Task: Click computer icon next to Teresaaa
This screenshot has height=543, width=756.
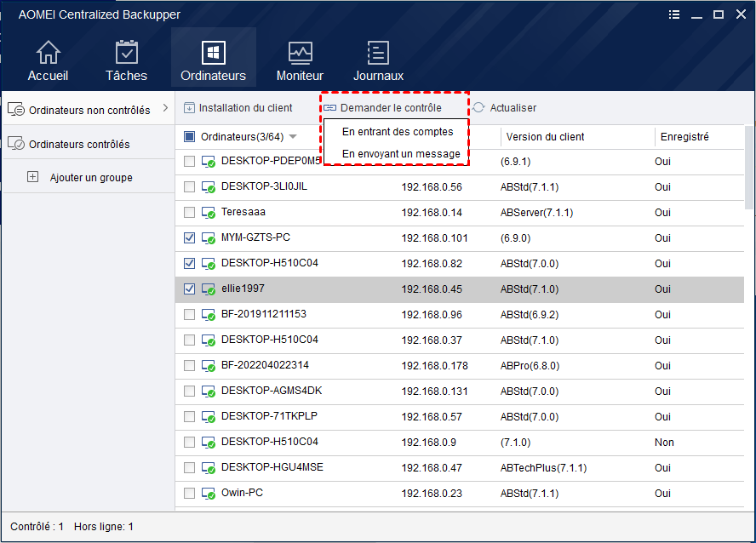Action: (x=209, y=213)
